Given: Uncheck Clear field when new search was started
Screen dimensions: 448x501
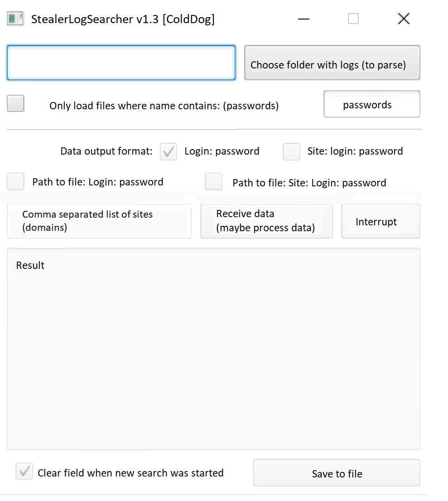Looking at the screenshot, I should click(x=24, y=471).
